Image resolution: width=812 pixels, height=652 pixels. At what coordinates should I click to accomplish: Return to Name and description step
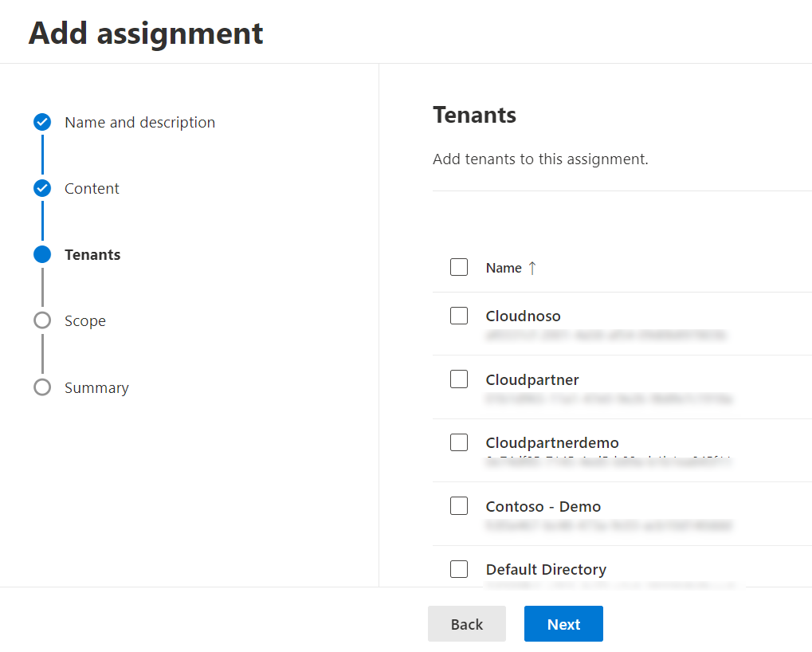pos(139,122)
